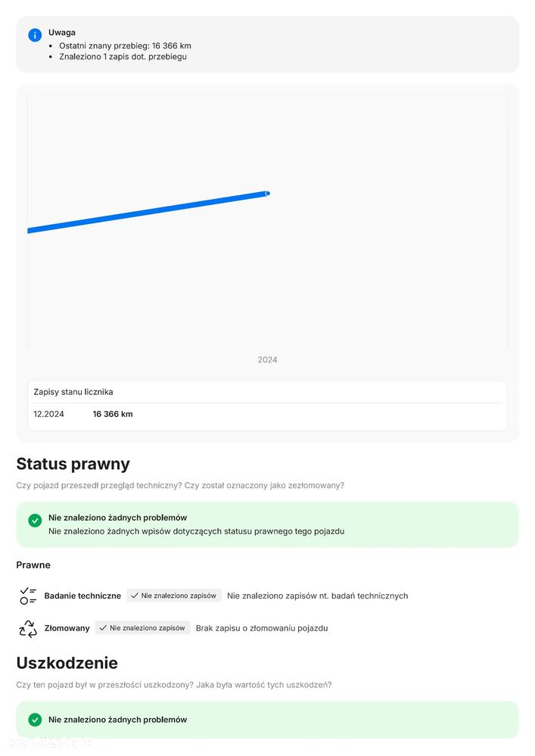Screen dimensions: 535x756
Task: Click the Status prawny section heading
Action: pyautogui.click(x=73, y=464)
